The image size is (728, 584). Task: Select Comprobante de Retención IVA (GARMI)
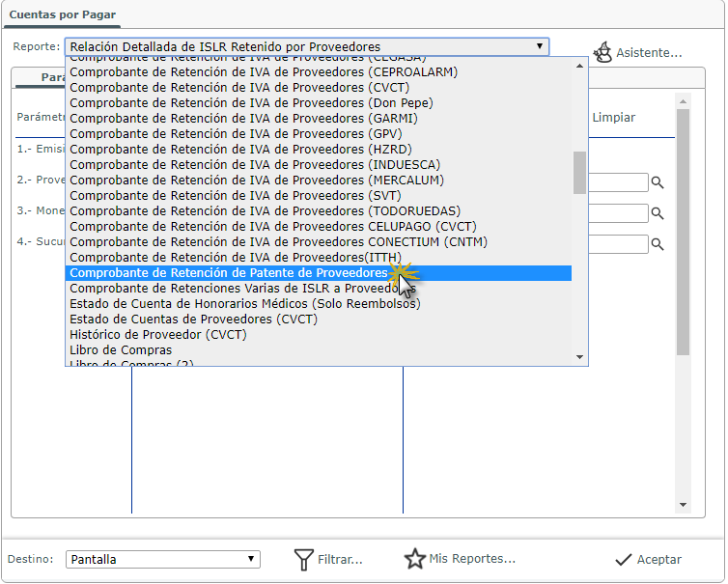click(x=319, y=119)
